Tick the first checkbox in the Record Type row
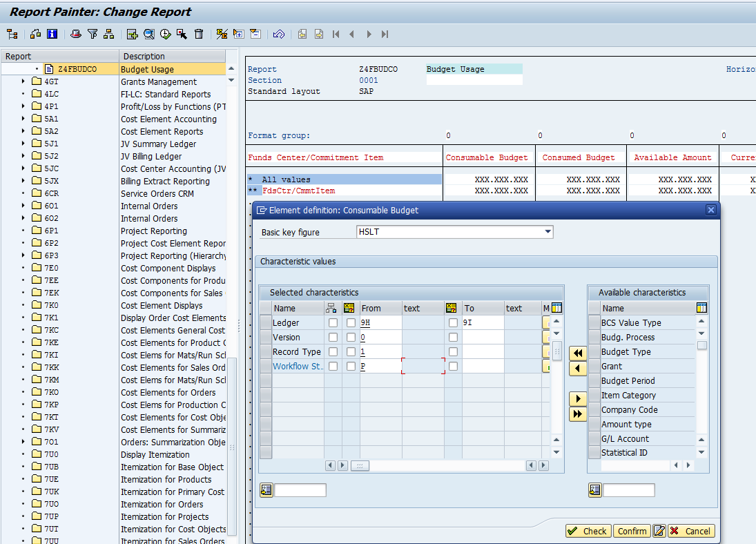Screen dimensions: 756x544 [333, 352]
